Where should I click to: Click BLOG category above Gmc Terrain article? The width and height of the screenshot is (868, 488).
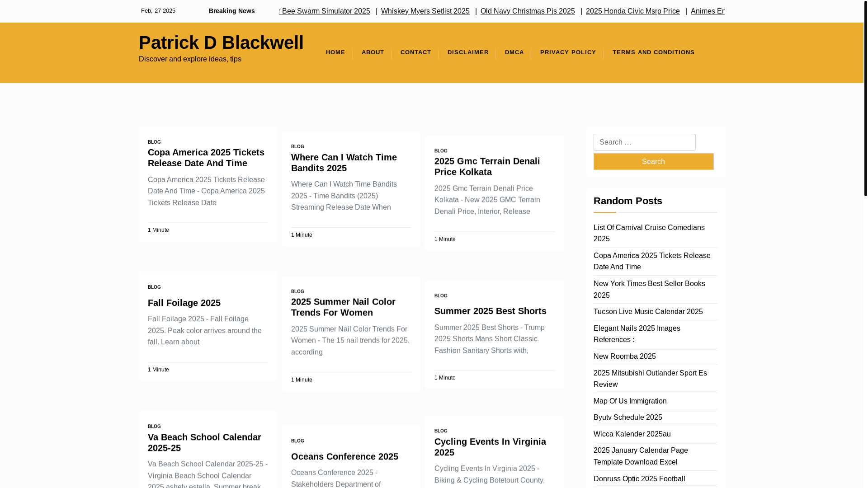point(441,151)
